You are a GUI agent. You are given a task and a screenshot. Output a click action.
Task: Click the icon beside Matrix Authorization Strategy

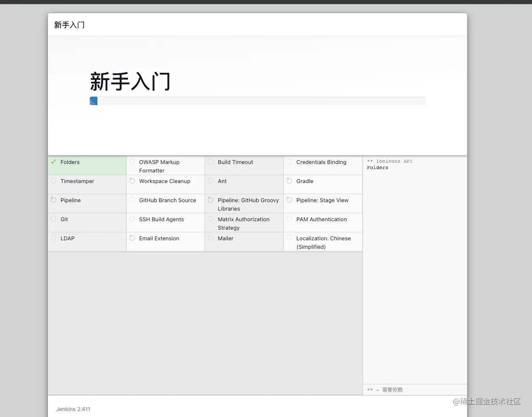pyautogui.click(x=211, y=219)
